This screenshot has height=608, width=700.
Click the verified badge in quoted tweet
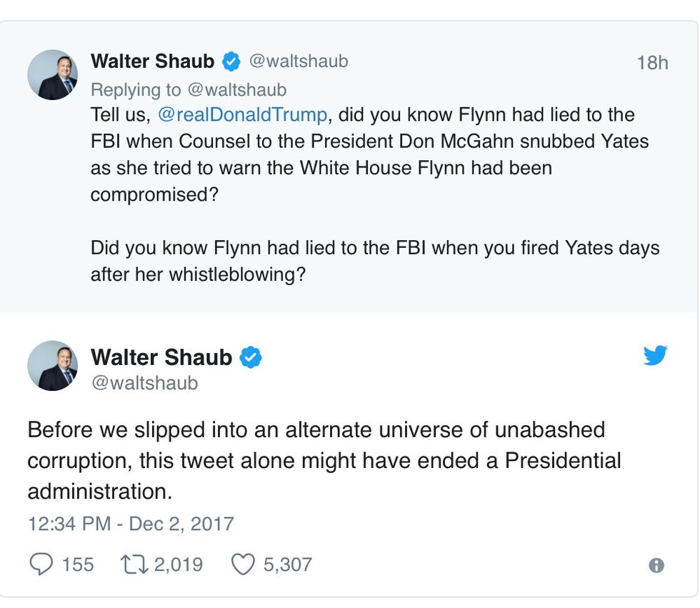(231, 62)
